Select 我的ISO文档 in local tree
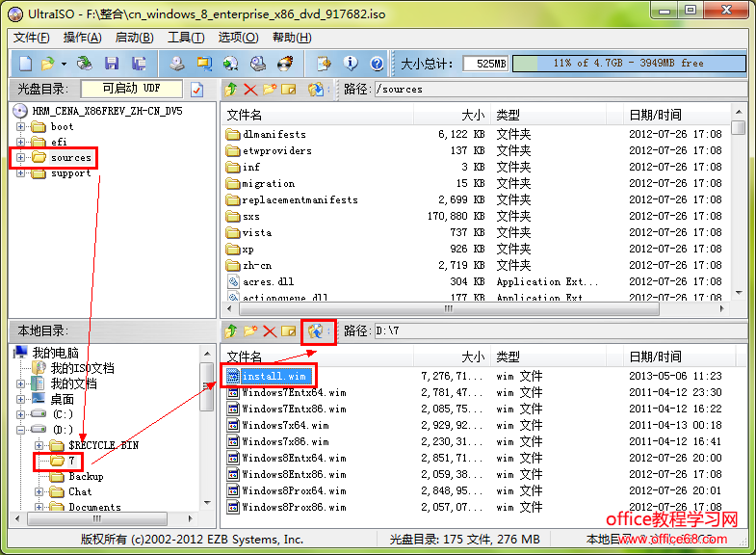This screenshot has height=555, width=756. pos(83,368)
